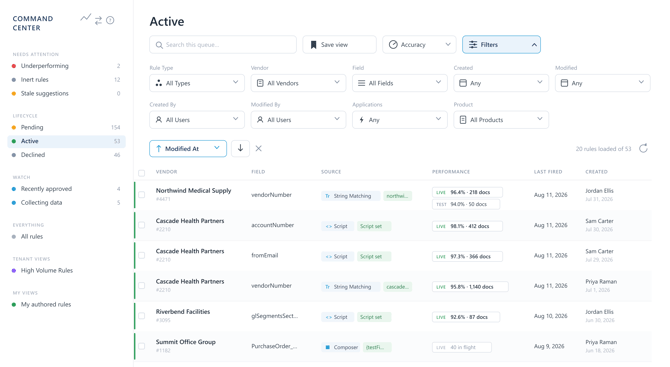Open the help circle icon in sidebar header

[x=110, y=20]
